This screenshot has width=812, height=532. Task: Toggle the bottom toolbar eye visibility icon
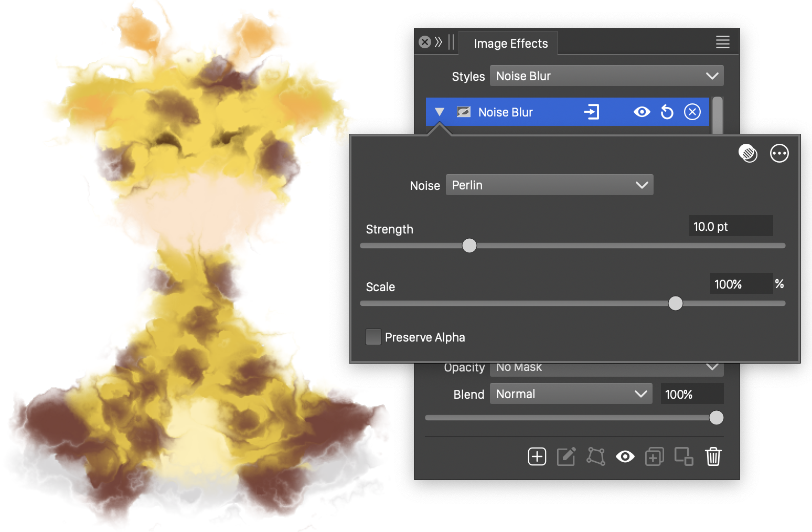click(625, 456)
